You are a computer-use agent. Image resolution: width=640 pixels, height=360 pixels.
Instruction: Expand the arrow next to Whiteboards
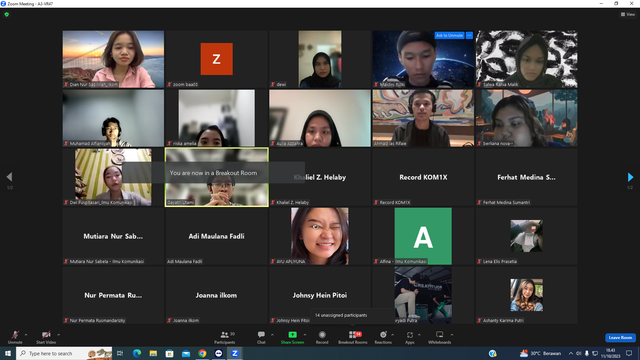[x=452, y=335]
